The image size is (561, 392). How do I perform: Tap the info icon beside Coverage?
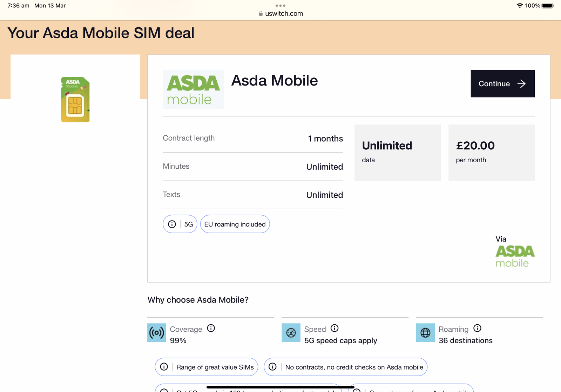211,328
